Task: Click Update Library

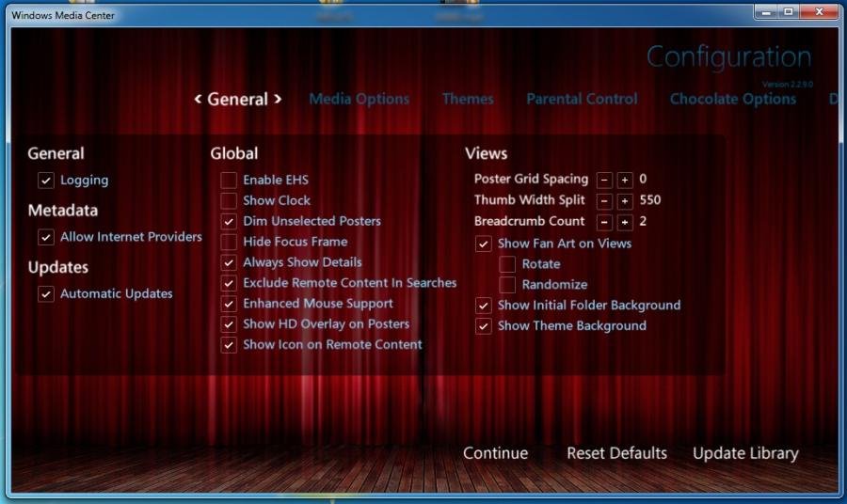Action: [x=745, y=454]
